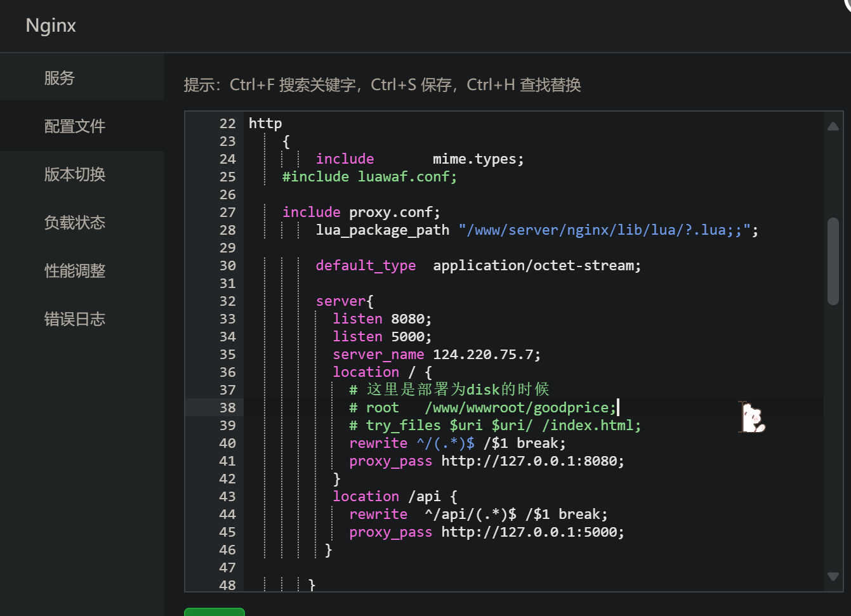This screenshot has height=616, width=851.
Task: Click the green save button below editor
Action: 214,612
